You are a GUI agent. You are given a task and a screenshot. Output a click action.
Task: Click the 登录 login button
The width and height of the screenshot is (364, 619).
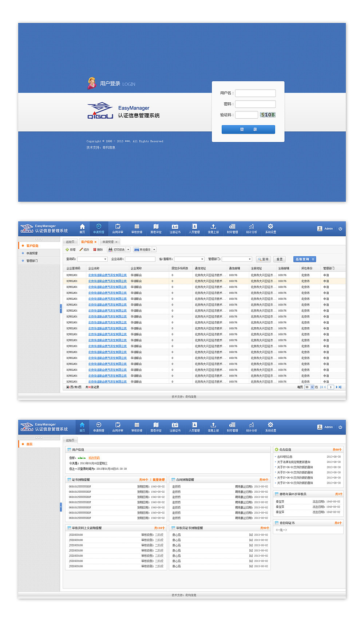tap(248, 129)
